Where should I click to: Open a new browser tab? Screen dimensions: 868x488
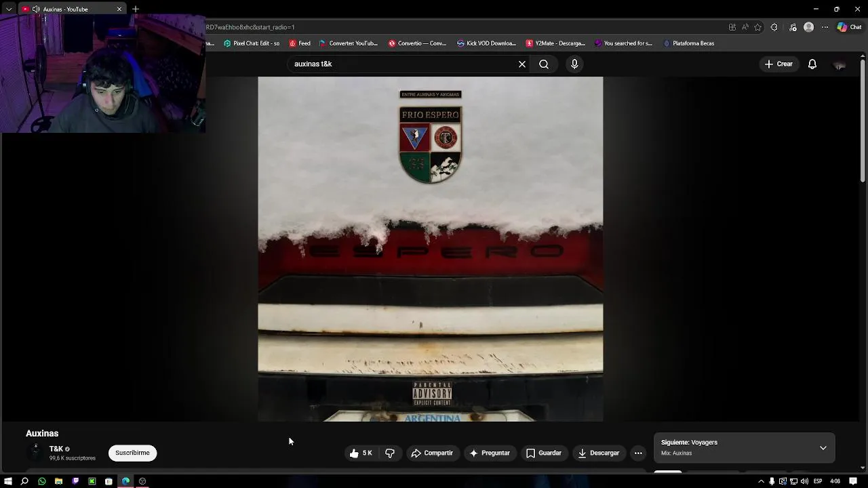[x=136, y=9]
